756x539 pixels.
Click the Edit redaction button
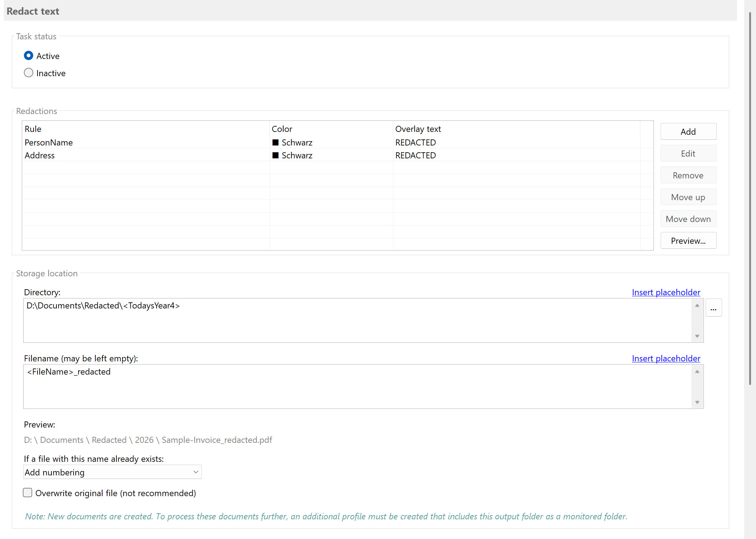(x=688, y=153)
